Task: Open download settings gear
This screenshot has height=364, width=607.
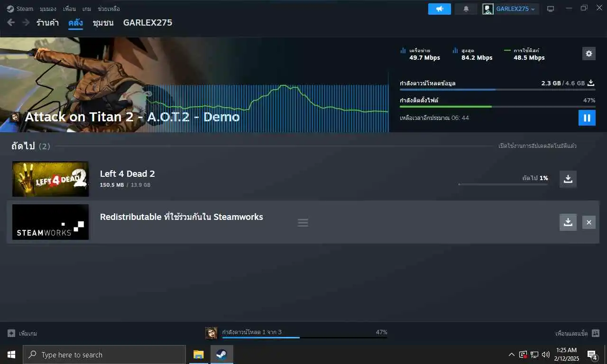Action: point(589,54)
